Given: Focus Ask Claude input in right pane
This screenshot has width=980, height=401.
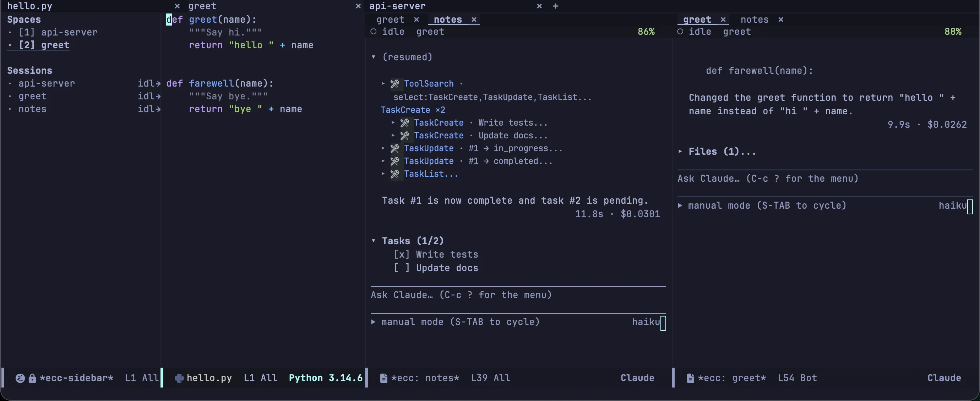Looking at the screenshot, I should 825,178.
